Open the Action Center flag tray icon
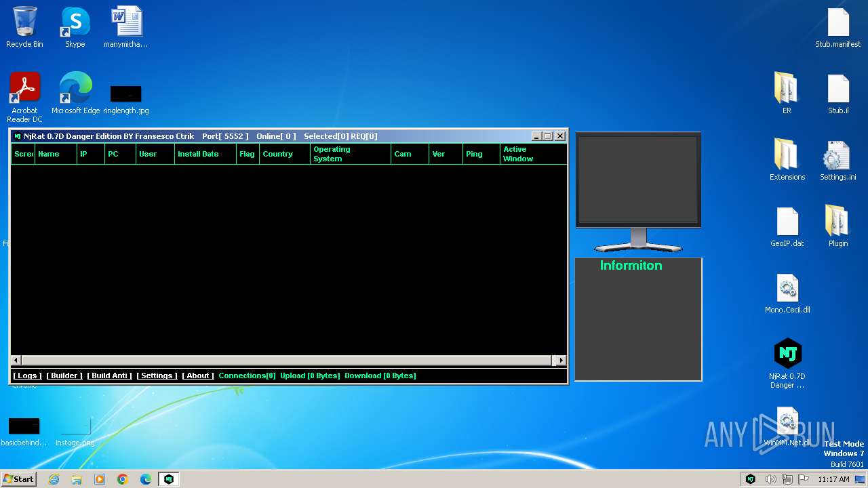 [804, 479]
